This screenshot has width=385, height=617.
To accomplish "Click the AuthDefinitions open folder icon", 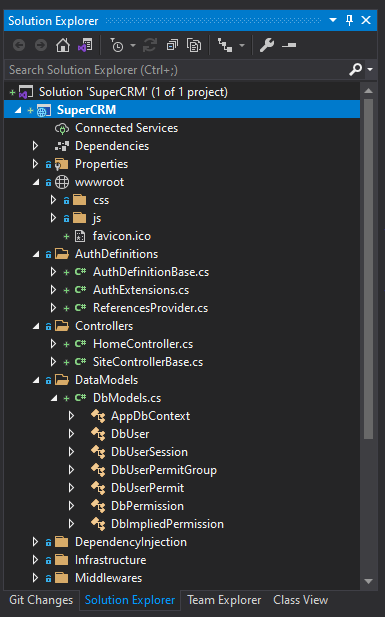I will pos(62,254).
